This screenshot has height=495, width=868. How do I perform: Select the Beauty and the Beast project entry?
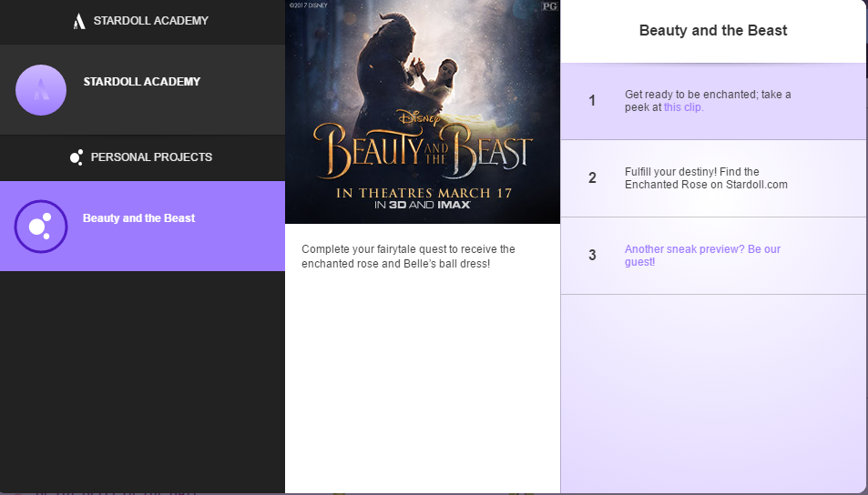142,227
